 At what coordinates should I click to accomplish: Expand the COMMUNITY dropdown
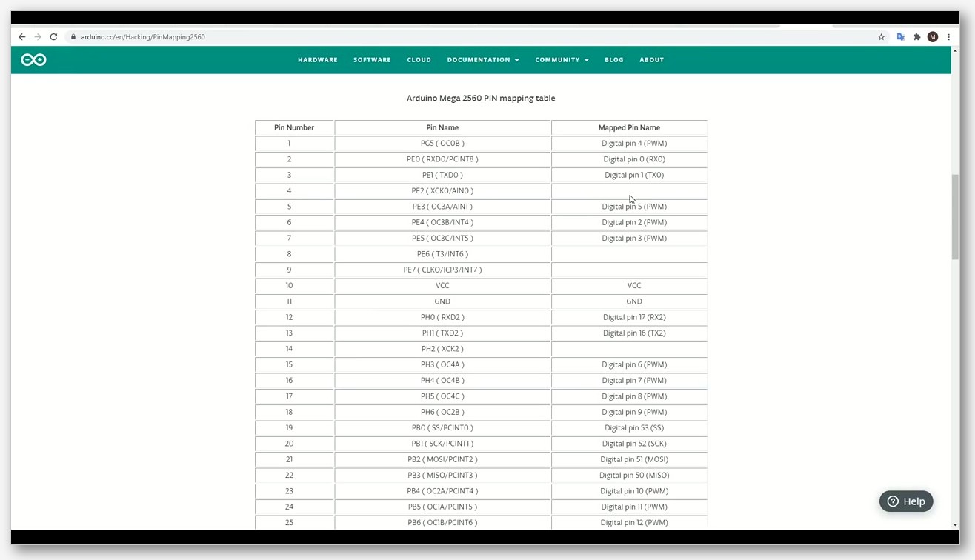(562, 60)
